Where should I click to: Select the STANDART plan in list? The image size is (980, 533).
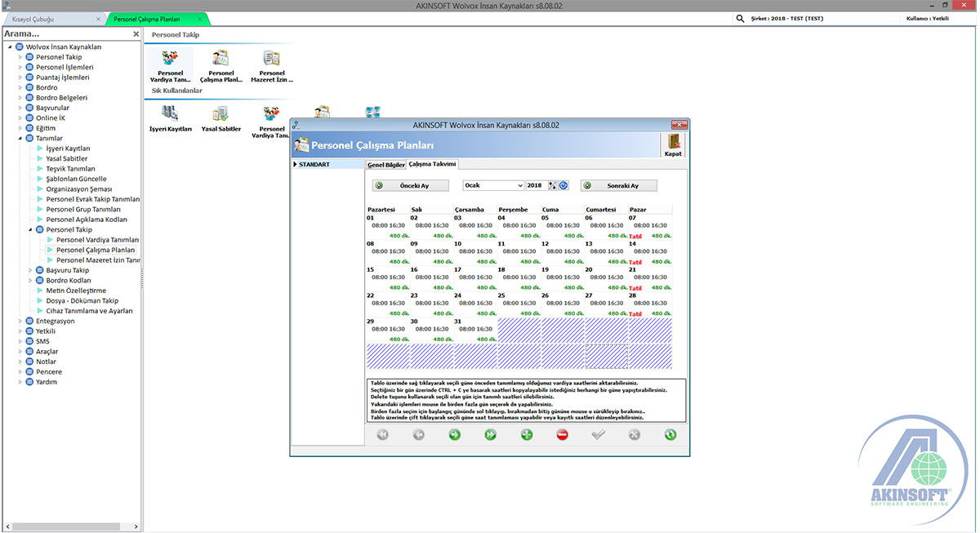327,164
